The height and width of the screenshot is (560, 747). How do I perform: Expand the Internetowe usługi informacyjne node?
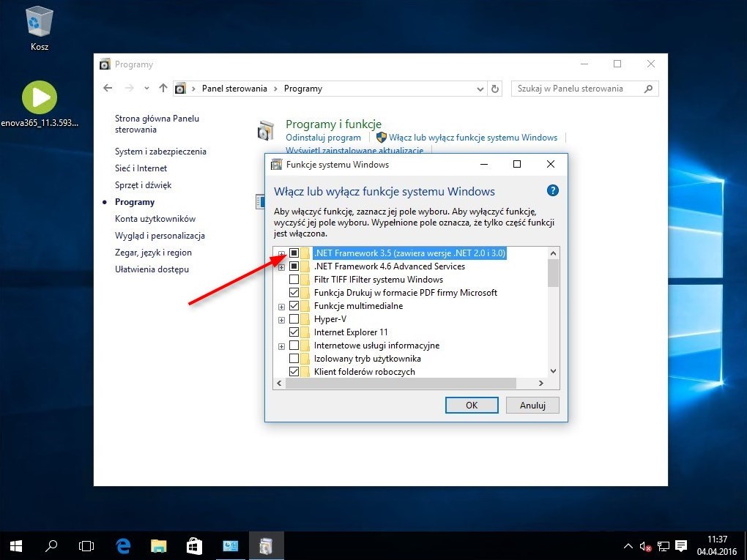[x=281, y=346]
